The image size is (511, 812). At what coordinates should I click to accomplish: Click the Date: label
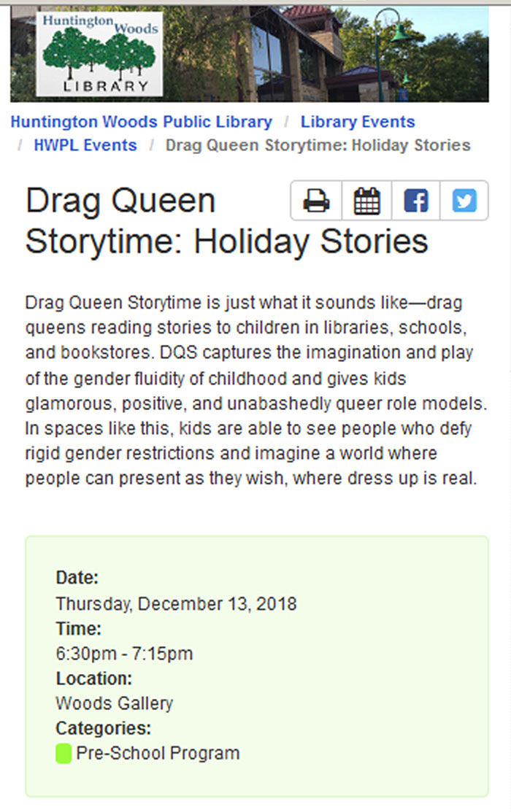point(77,577)
